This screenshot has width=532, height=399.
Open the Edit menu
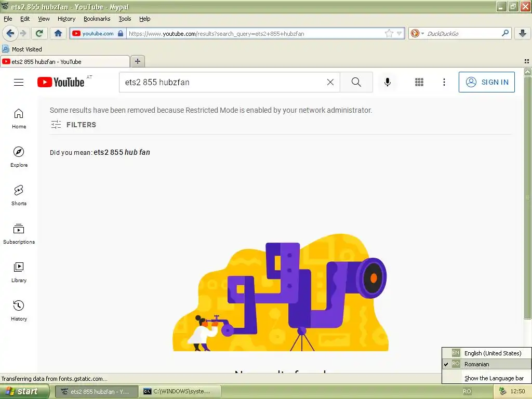coord(25,19)
